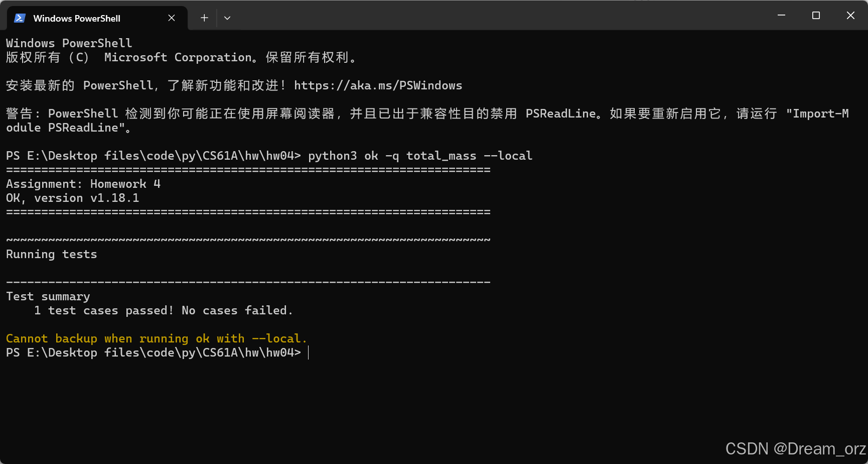Minimize the terminal window

point(781,15)
